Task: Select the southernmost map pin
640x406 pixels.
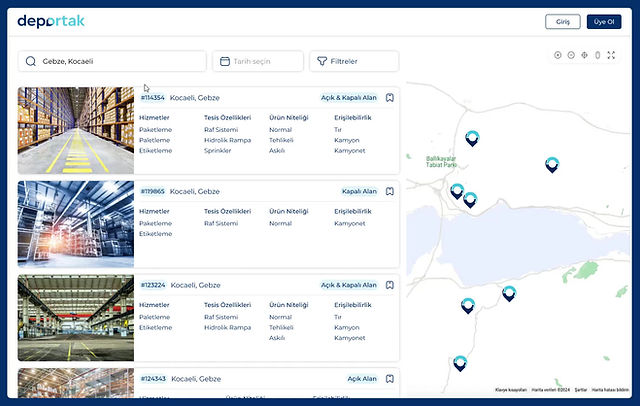Action: pyautogui.click(x=460, y=363)
